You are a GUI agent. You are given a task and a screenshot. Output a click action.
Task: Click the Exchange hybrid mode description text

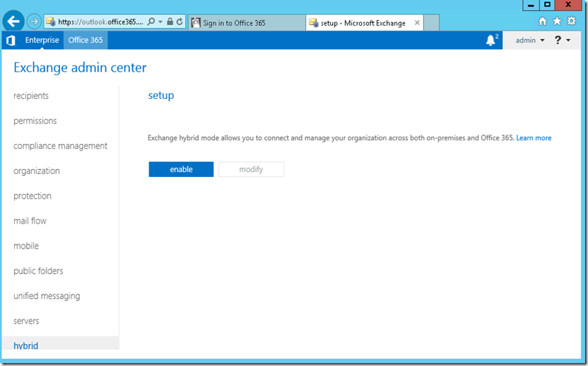pos(331,138)
